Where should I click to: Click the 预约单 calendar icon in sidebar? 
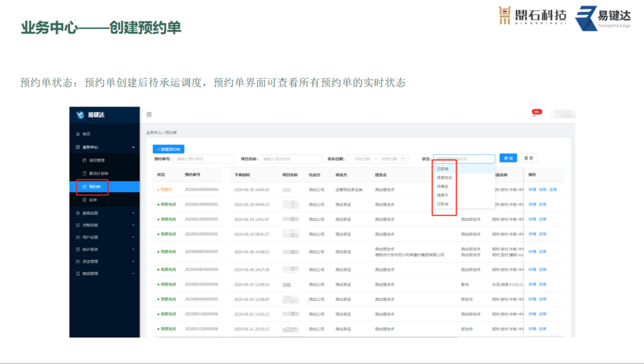pyautogui.click(x=85, y=187)
